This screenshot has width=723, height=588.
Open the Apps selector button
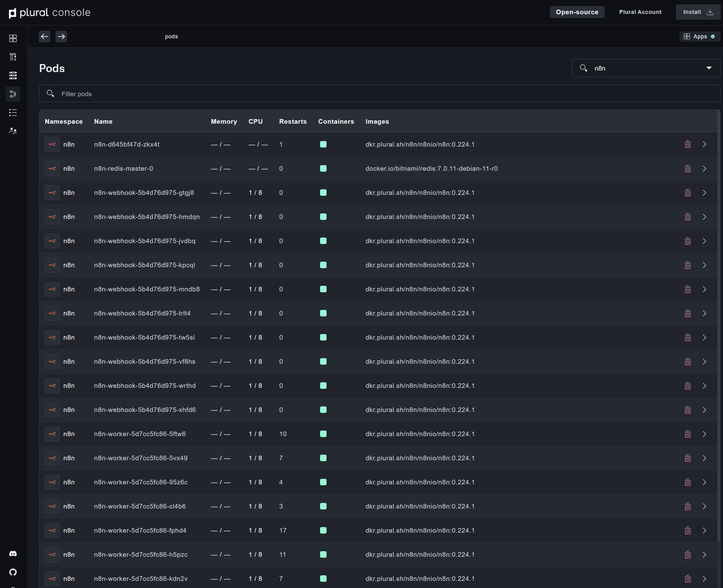699,36
